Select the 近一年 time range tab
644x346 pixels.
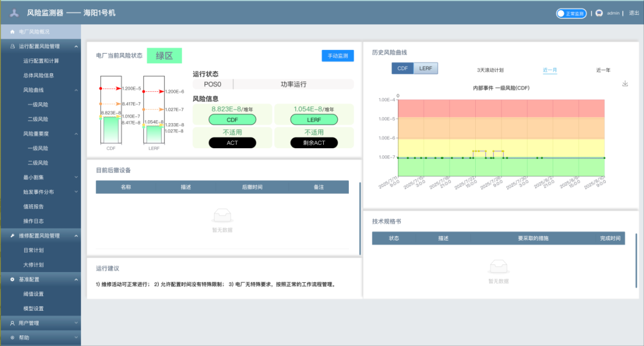tap(603, 70)
